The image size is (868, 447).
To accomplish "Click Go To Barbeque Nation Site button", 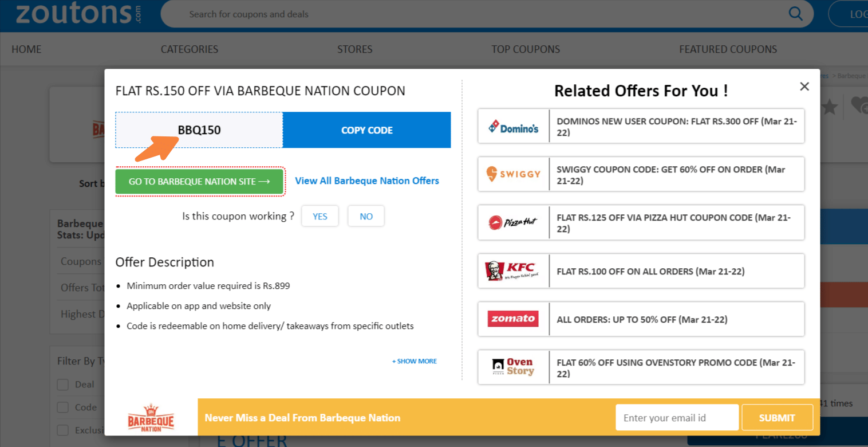I will (x=200, y=182).
